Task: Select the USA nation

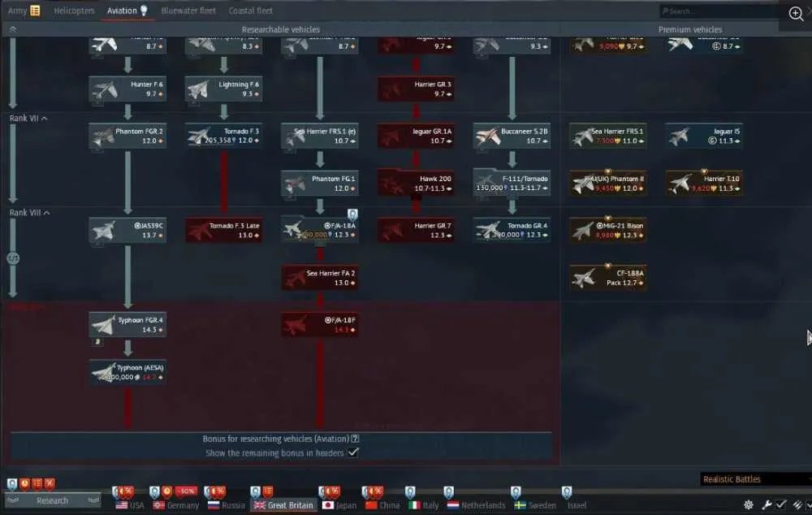Action: (x=129, y=504)
